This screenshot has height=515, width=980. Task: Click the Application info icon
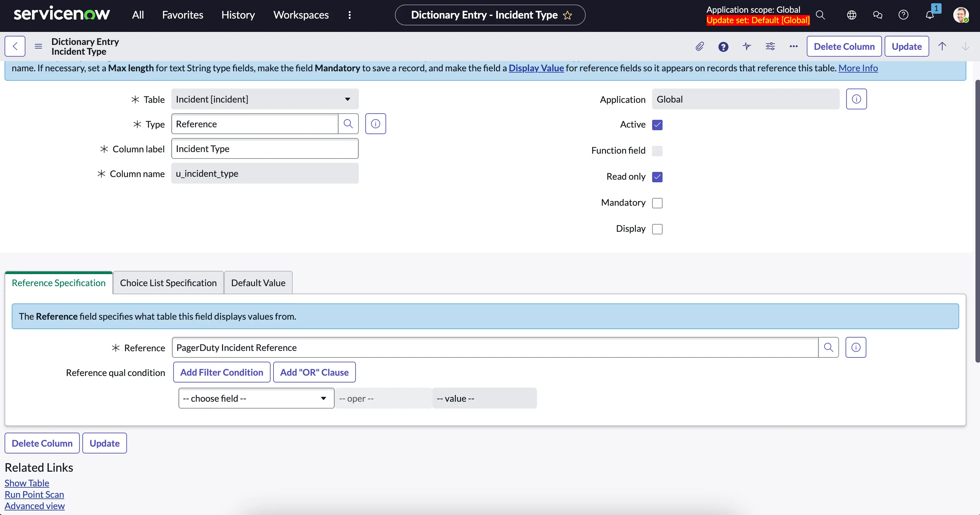[856, 99]
